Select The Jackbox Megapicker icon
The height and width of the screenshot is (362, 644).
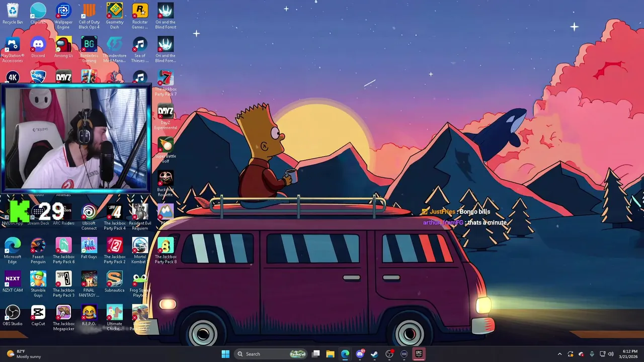point(63,318)
